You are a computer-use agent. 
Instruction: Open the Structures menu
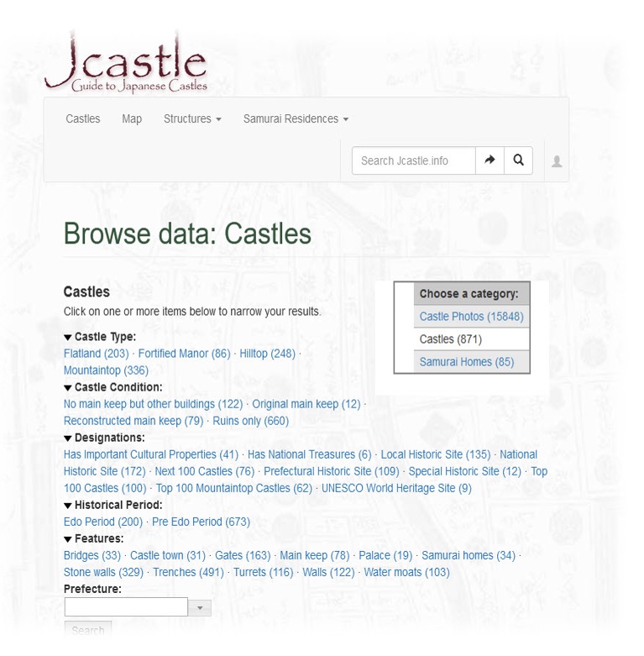[192, 118]
